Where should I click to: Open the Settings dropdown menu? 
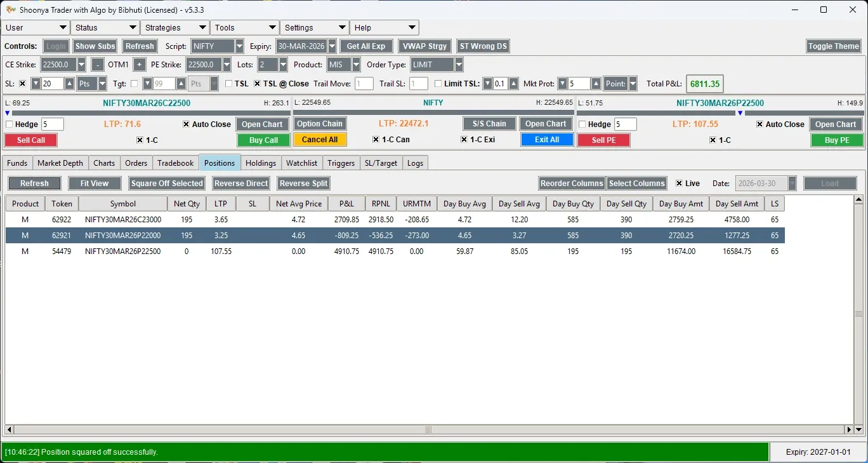tap(315, 28)
